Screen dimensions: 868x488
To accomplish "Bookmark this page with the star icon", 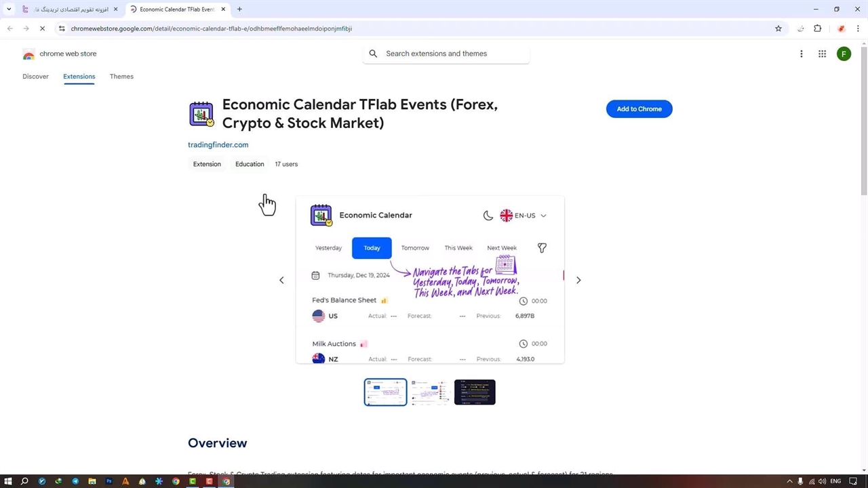I will tap(778, 28).
